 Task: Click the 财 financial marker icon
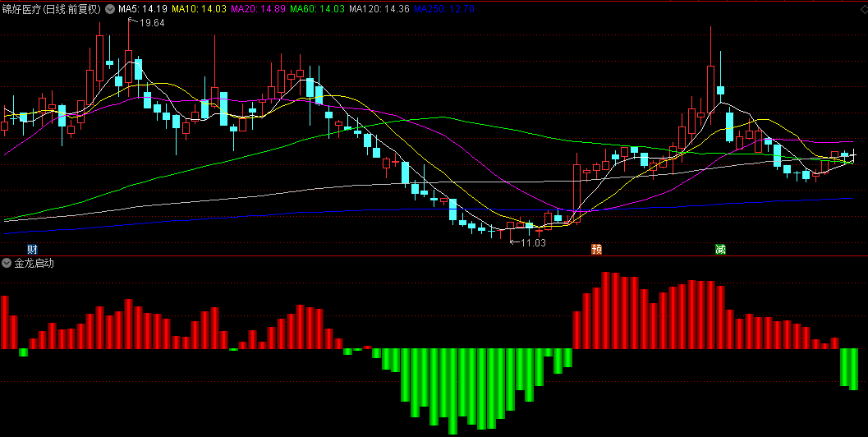32,249
